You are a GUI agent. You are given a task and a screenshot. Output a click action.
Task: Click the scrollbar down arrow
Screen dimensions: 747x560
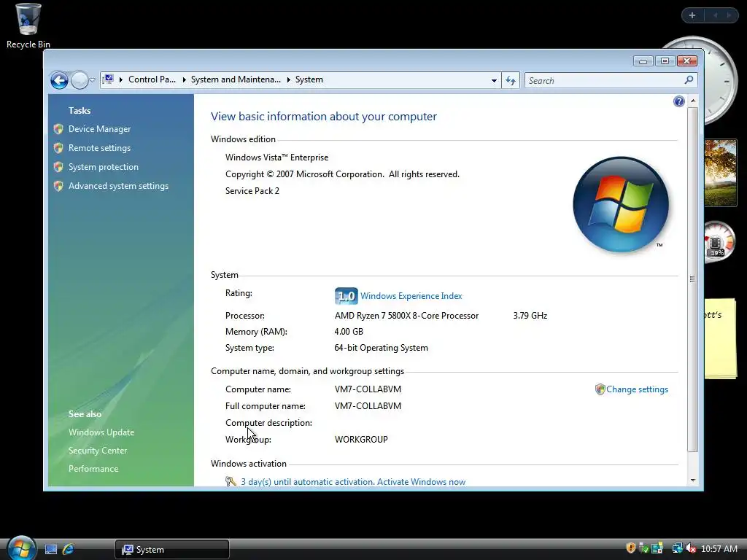(x=693, y=481)
